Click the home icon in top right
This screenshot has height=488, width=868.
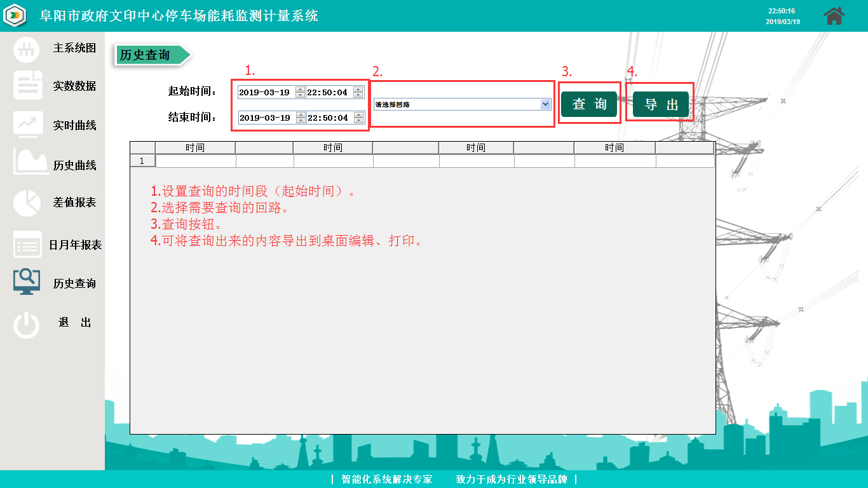[x=834, y=16]
